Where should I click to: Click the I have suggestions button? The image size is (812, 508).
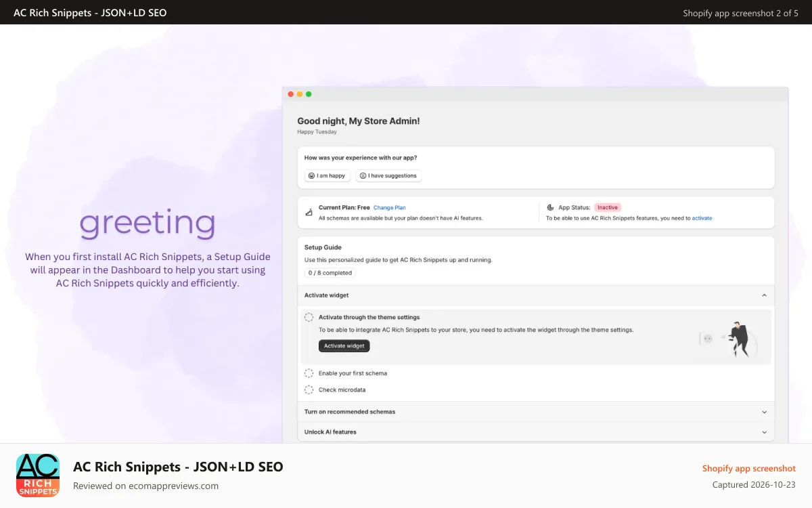pos(388,175)
